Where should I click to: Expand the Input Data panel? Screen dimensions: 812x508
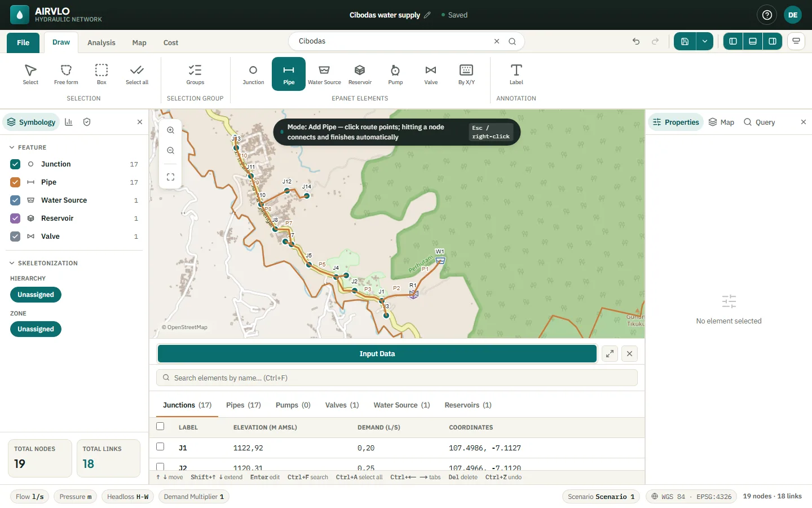610,354
